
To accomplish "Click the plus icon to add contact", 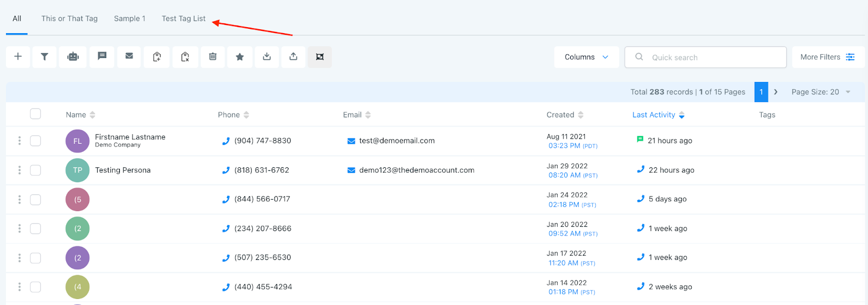I will 18,56.
